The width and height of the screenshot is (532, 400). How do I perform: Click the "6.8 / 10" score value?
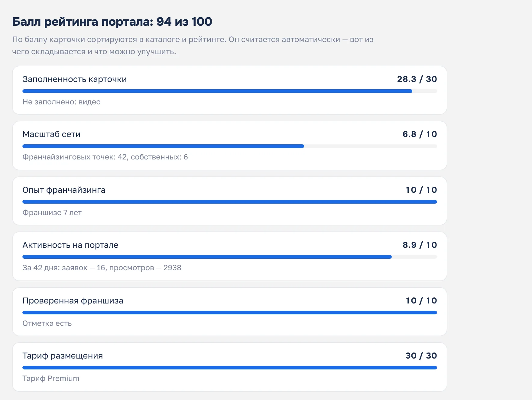(420, 134)
